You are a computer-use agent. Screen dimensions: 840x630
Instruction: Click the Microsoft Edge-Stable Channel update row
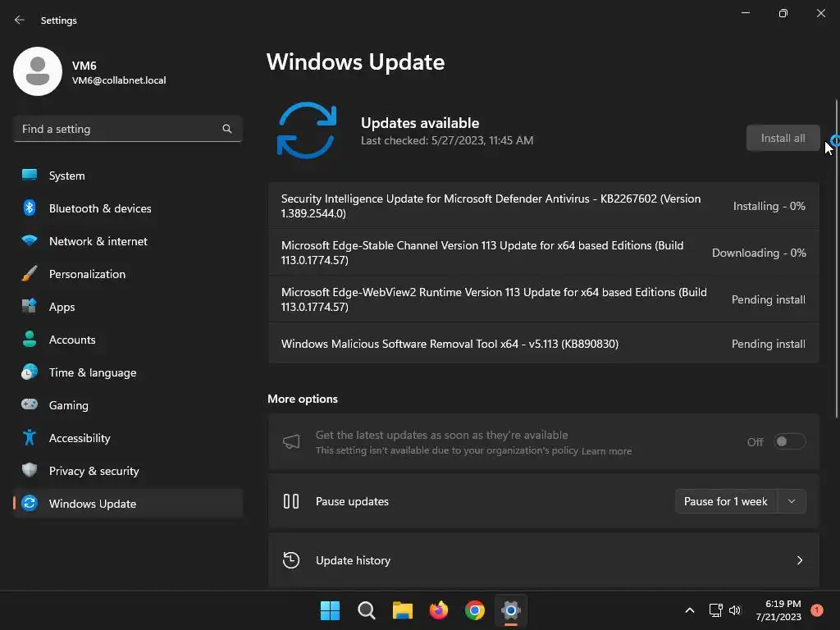(544, 253)
